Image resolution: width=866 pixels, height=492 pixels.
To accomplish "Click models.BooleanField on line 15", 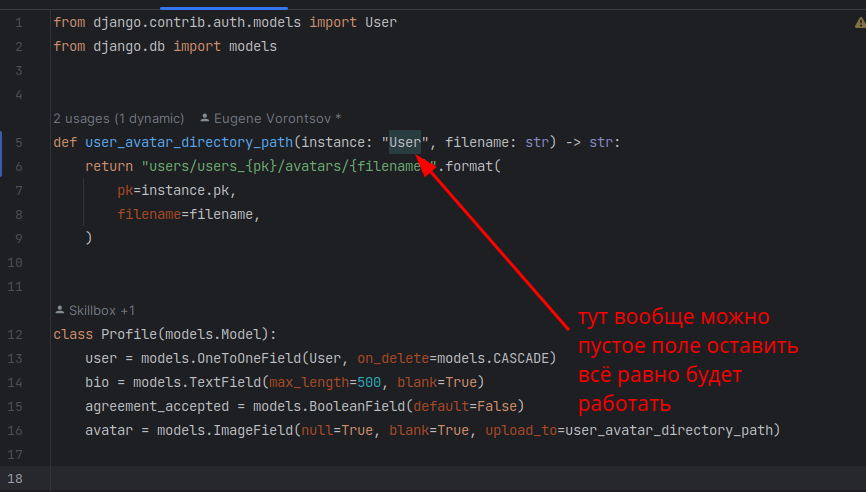I will tap(329, 406).
